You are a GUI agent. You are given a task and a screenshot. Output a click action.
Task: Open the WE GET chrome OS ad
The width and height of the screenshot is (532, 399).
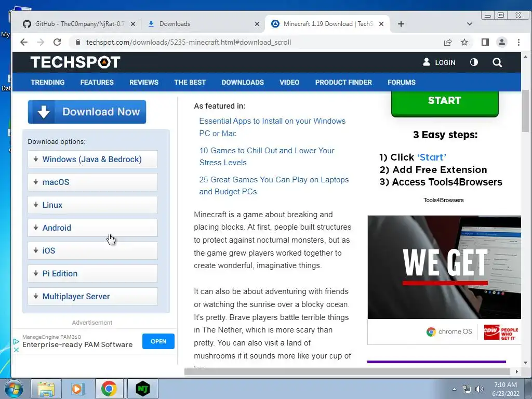[x=444, y=280]
